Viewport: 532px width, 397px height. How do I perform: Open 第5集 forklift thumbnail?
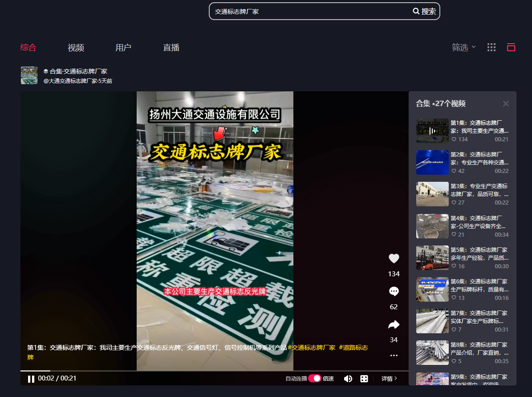tap(432, 258)
